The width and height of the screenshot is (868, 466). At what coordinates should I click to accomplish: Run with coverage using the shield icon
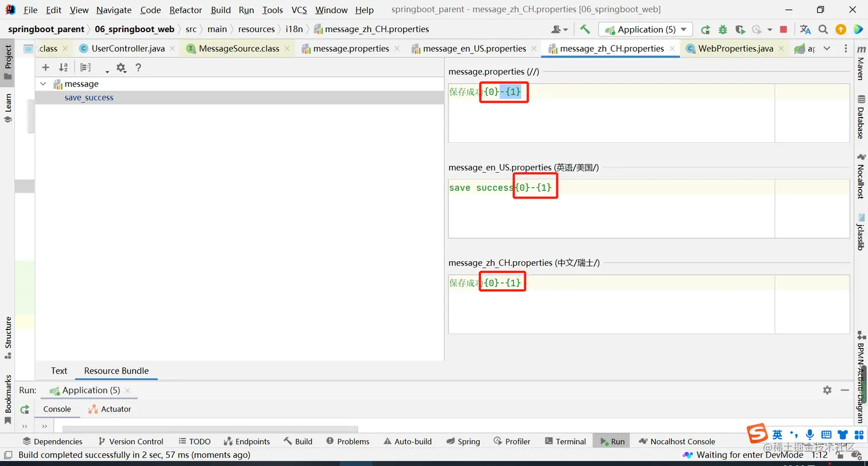740,29
